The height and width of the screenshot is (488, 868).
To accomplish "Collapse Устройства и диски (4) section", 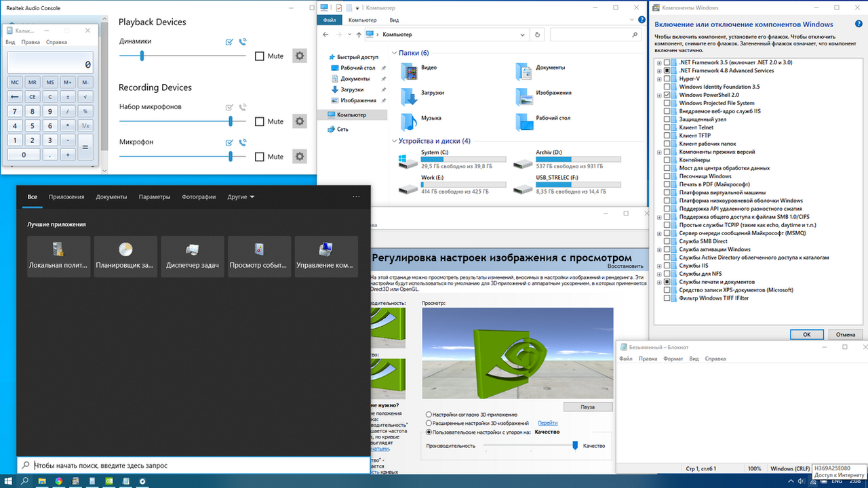I will (394, 141).
